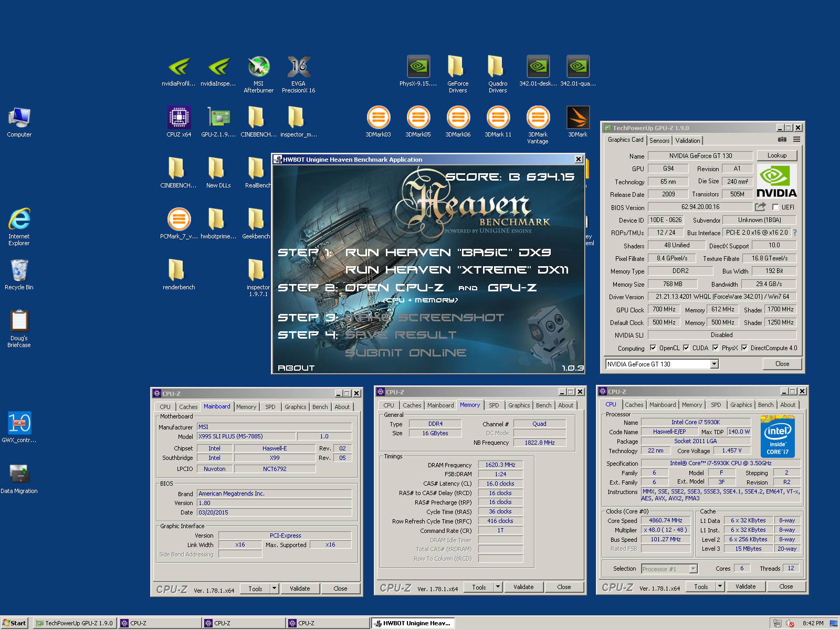Image resolution: width=840 pixels, height=630 pixels.
Task: Click the Tools button in right CPU-Z
Action: (701, 586)
